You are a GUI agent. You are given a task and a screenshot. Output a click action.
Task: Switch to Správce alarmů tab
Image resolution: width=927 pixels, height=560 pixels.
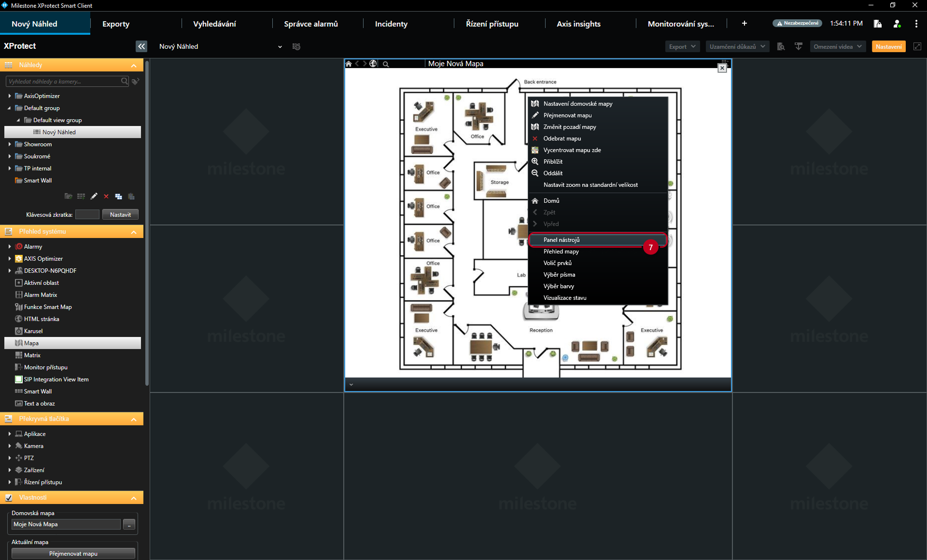pyautogui.click(x=311, y=24)
